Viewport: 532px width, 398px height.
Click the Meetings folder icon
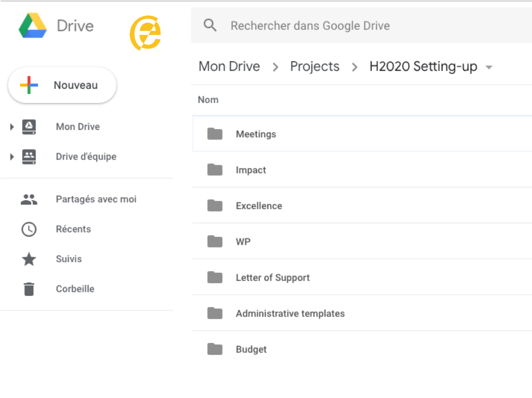215,134
